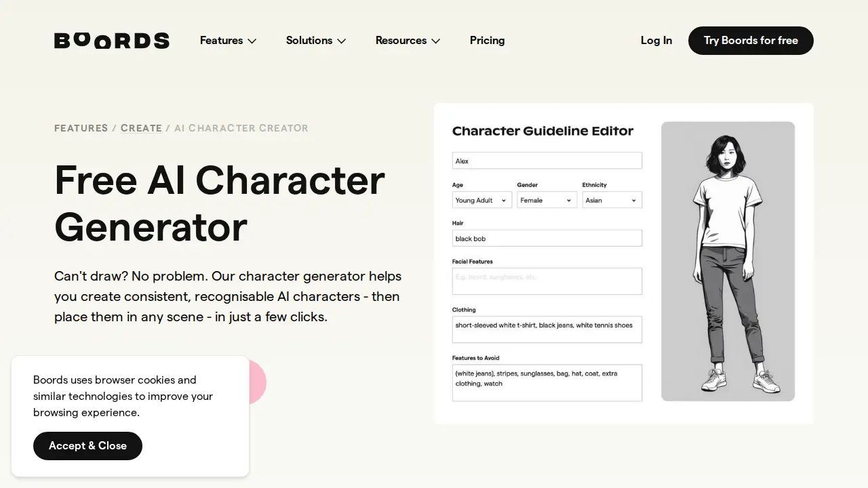This screenshot has width=868, height=488.
Task: Click the Log In link
Action: tap(656, 41)
